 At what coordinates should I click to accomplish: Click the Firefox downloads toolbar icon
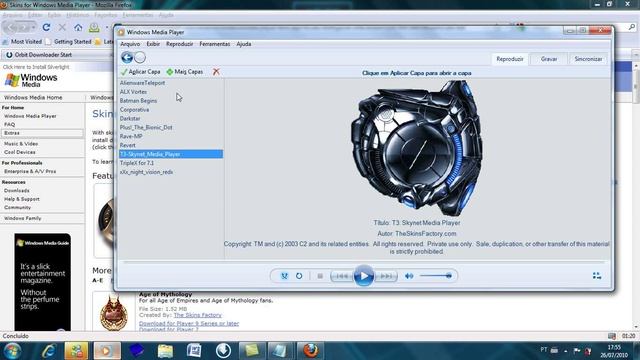[94, 27]
